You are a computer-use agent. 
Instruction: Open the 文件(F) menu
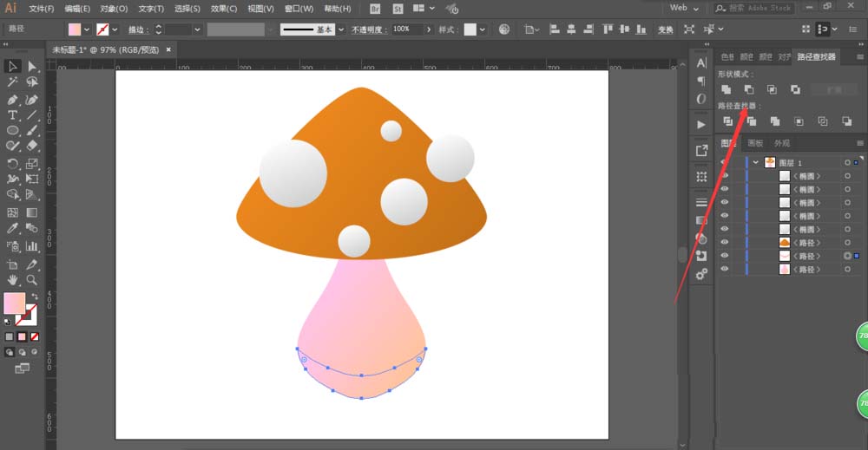[41, 9]
